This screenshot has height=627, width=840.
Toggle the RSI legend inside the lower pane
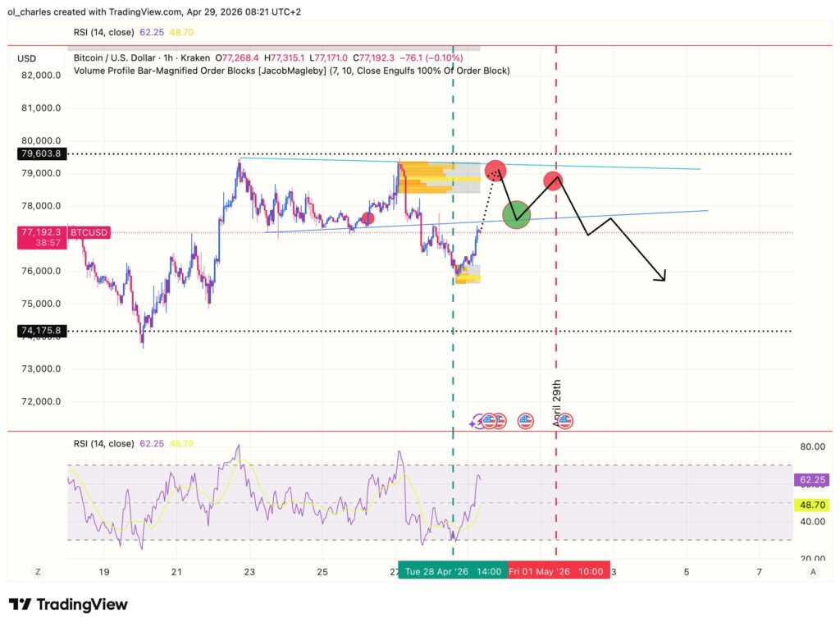click(x=103, y=443)
